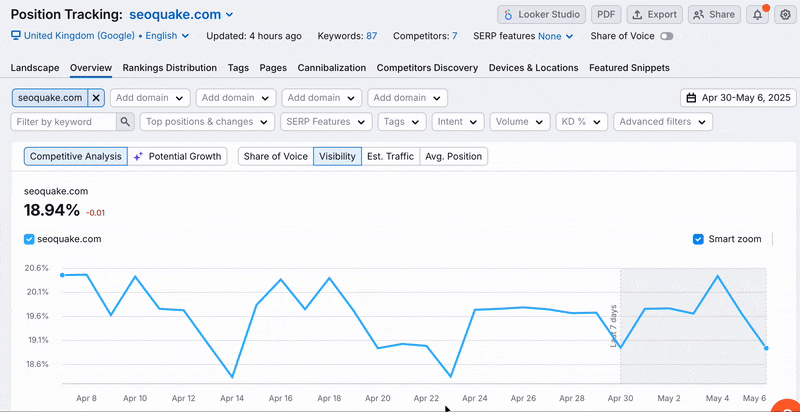Screen dimensions: 800x412
Task: Select the Competitive Analysis view
Action: click(x=76, y=157)
